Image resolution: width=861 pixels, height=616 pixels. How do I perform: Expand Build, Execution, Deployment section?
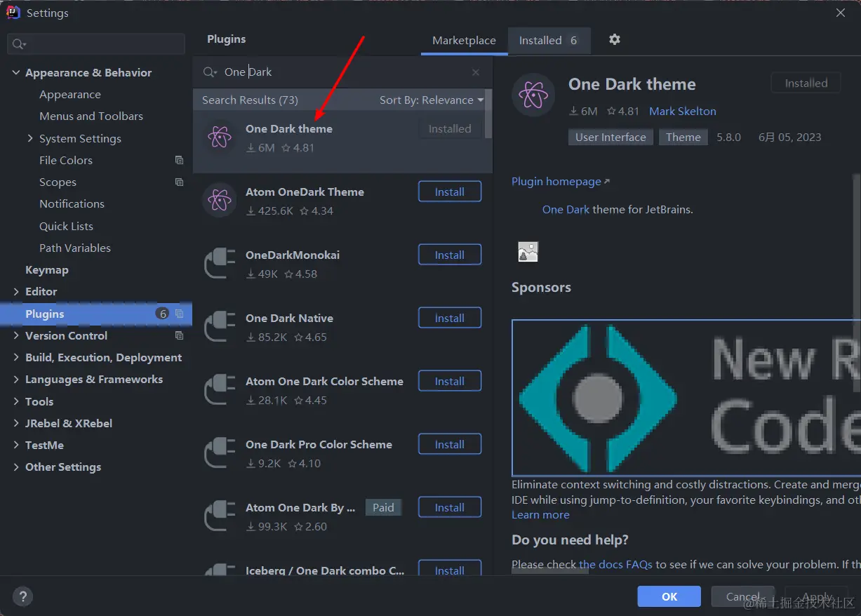point(16,357)
